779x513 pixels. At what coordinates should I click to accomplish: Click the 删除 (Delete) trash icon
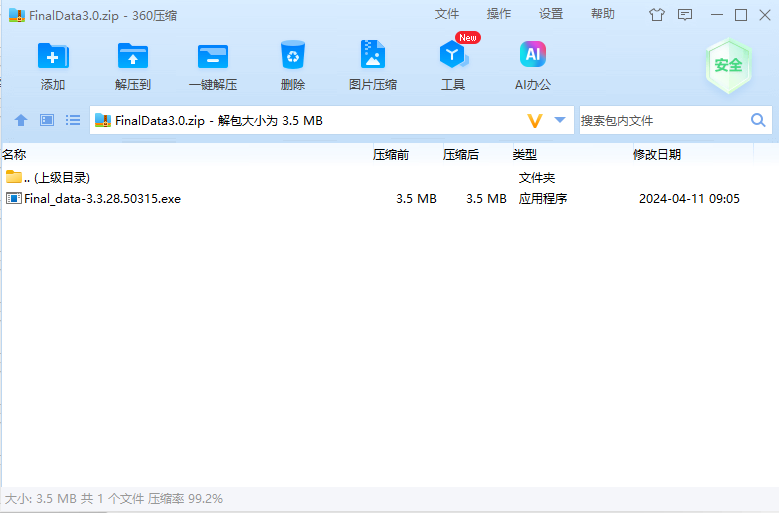[x=293, y=55]
